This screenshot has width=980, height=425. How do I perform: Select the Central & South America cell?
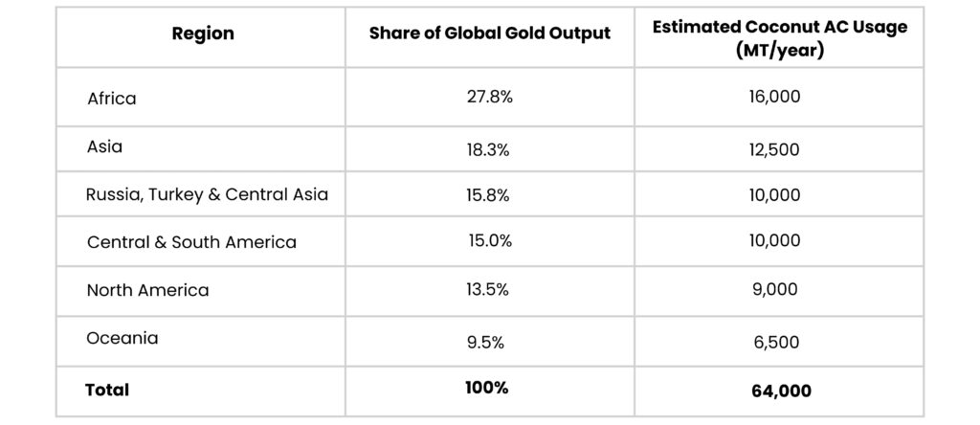(x=191, y=242)
